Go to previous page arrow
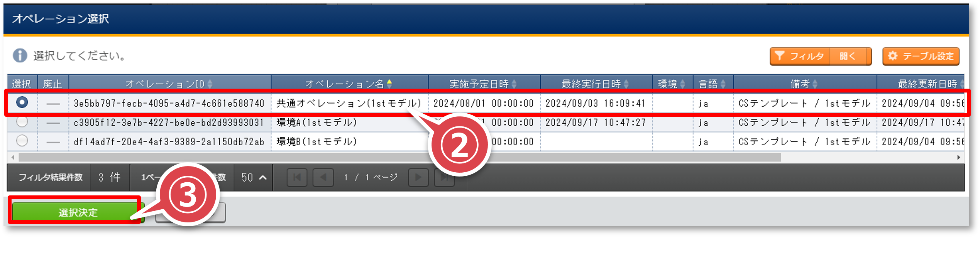The height and width of the screenshot is (259, 980). tap(323, 177)
